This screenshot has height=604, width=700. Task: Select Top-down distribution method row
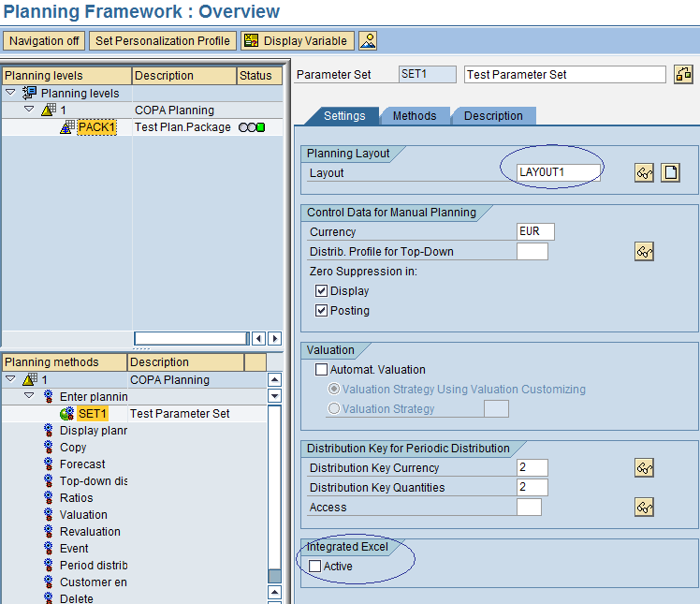coord(94,481)
